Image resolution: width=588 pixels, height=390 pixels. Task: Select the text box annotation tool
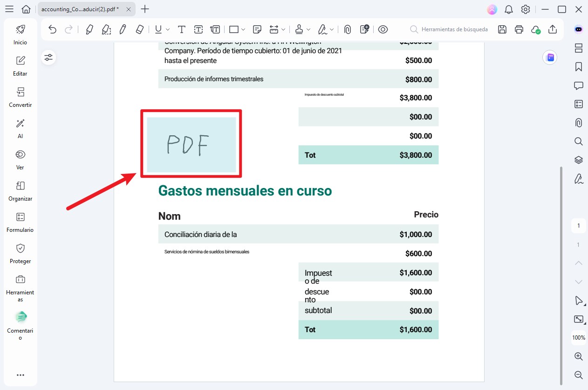198,29
